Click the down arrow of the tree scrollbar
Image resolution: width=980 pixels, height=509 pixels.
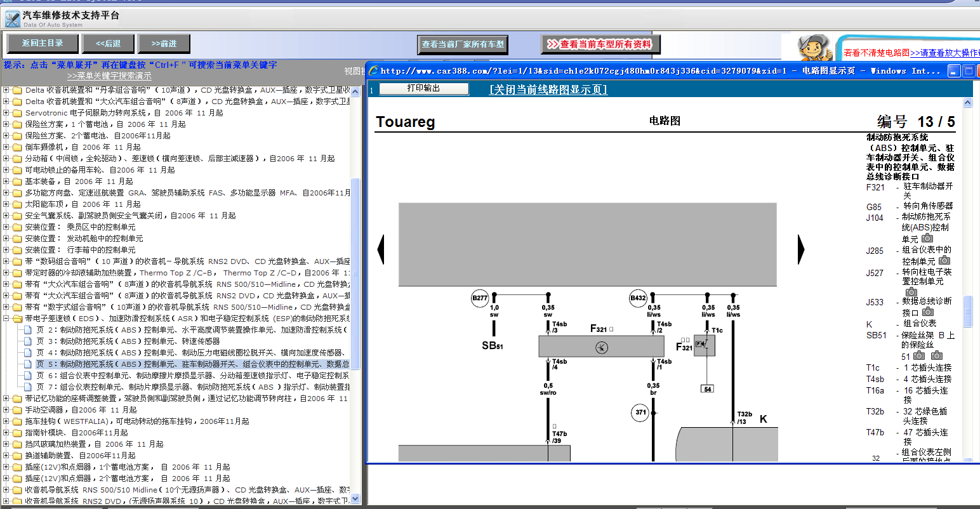[x=355, y=499]
